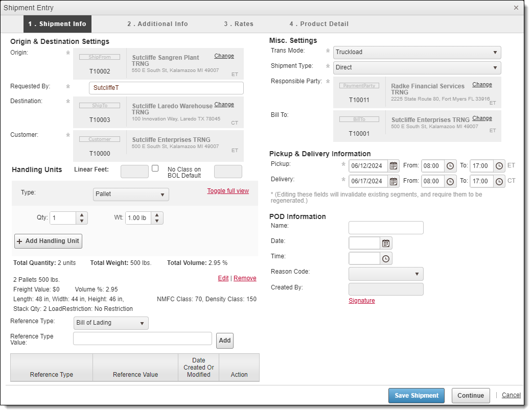532x413 pixels.
Task: Click the Save Shipment button
Action: point(417,396)
